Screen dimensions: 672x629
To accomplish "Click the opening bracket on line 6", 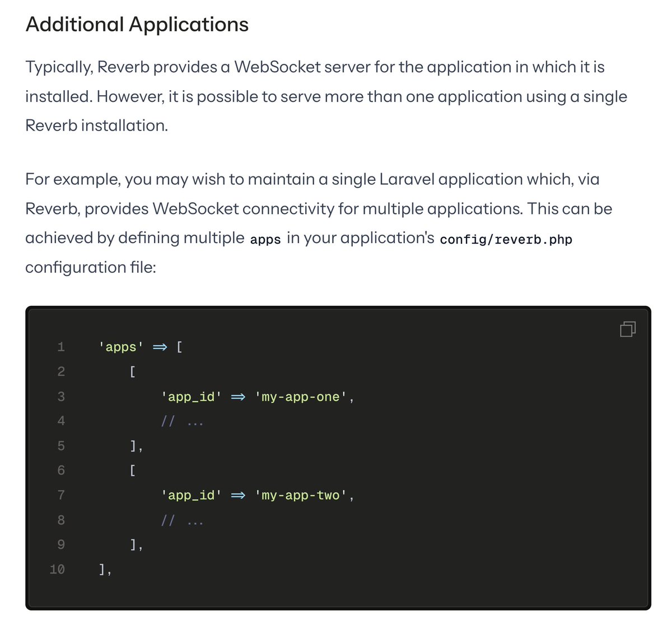I will coord(133,470).
